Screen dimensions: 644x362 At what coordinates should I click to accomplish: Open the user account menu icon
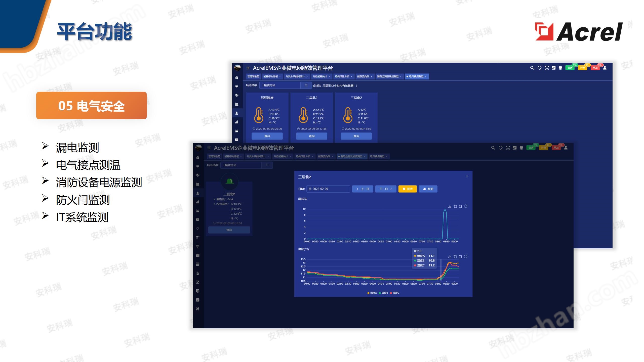[x=605, y=68]
